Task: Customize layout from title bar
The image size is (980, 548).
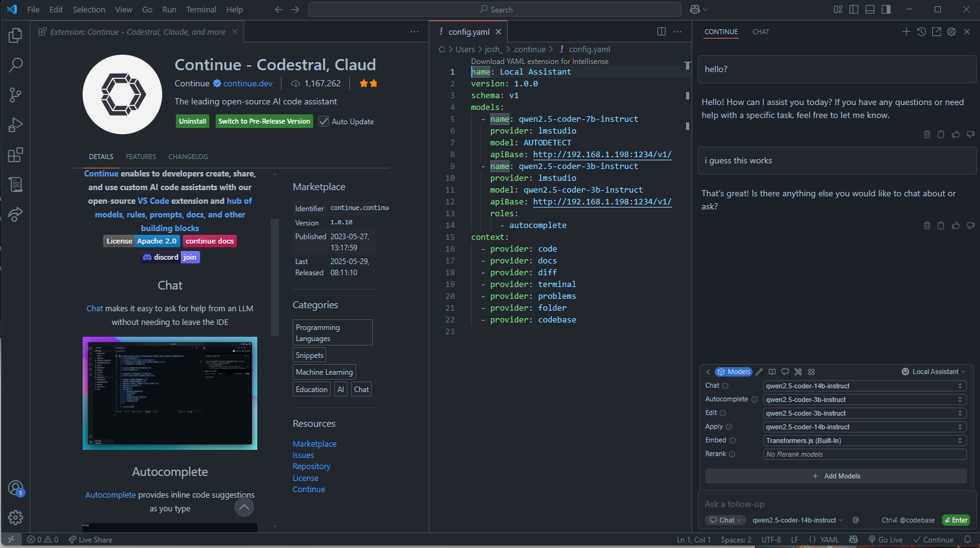Action: [838, 9]
